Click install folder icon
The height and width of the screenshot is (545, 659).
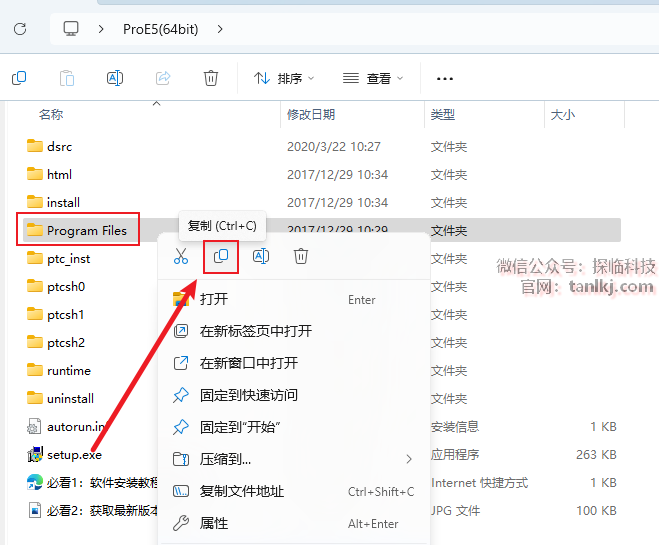click(34, 202)
